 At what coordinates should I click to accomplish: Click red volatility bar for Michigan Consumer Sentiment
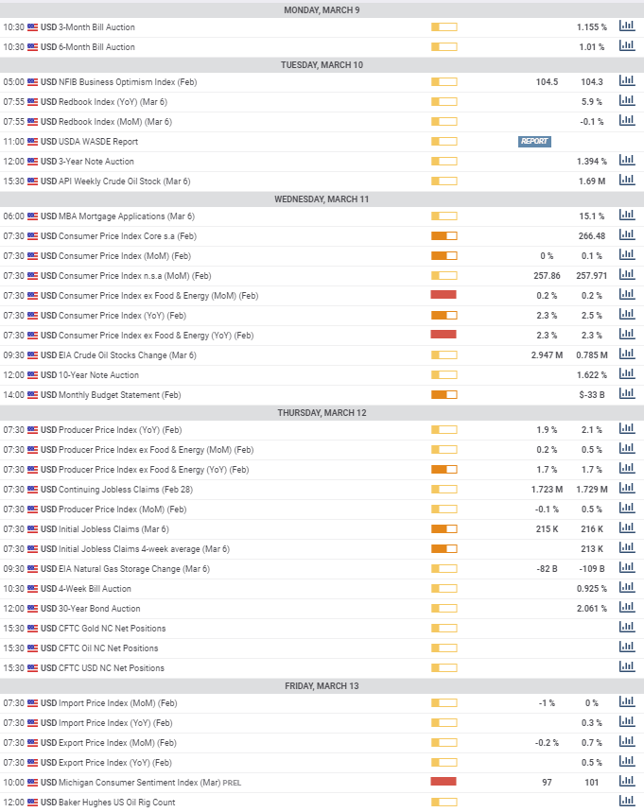[444, 782]
